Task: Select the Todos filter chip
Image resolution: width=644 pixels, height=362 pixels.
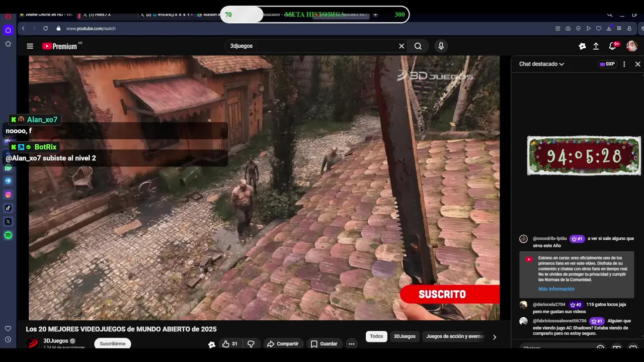Action: [x=376, y=336]
